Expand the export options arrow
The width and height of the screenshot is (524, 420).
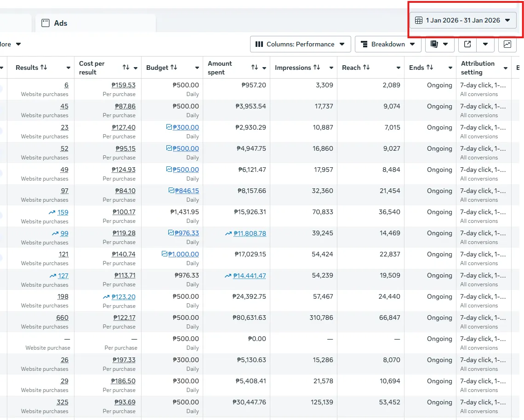point(485,44)
